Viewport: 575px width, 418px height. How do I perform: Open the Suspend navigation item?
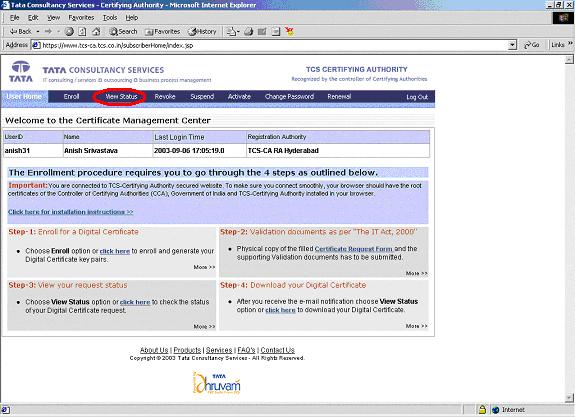(202, 97)
